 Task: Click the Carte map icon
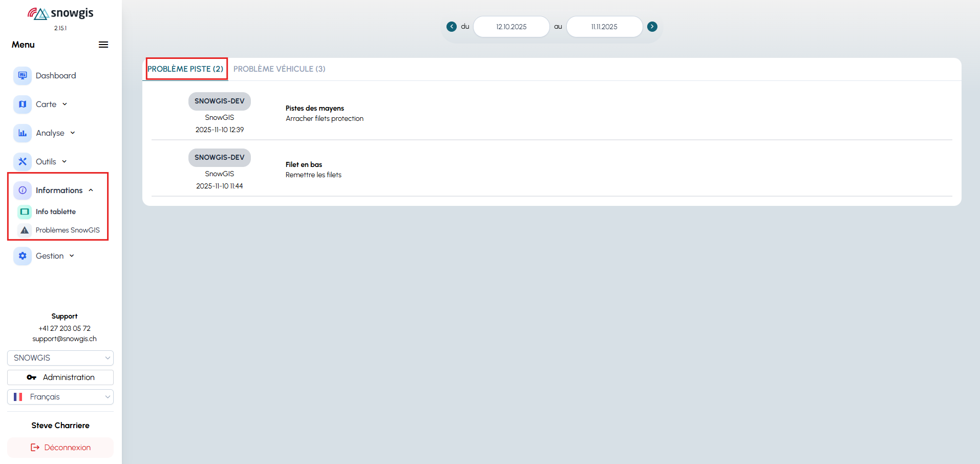tap(23, 104)
